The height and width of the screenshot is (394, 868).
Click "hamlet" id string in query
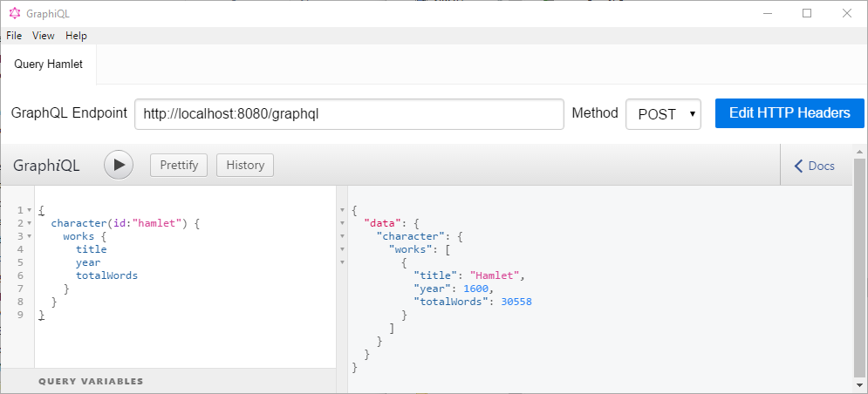tap(157, 223)
